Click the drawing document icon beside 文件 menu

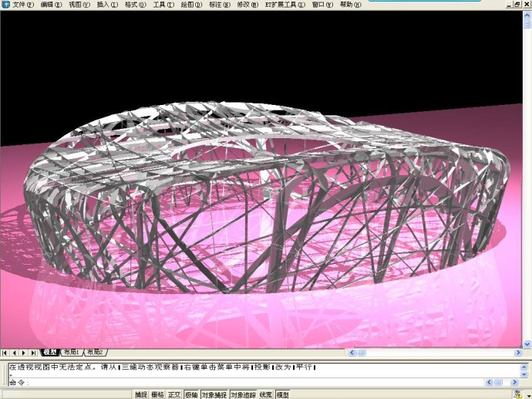pyautogui.click(x=5, y=5)
